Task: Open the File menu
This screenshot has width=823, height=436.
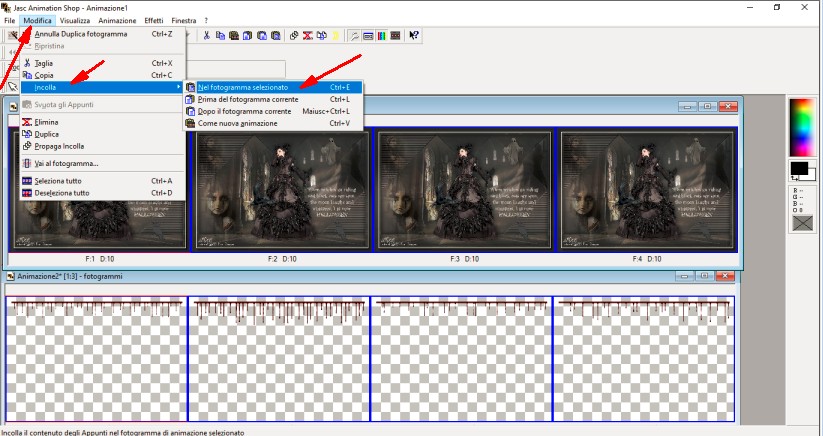Action: tap(9, 20)
